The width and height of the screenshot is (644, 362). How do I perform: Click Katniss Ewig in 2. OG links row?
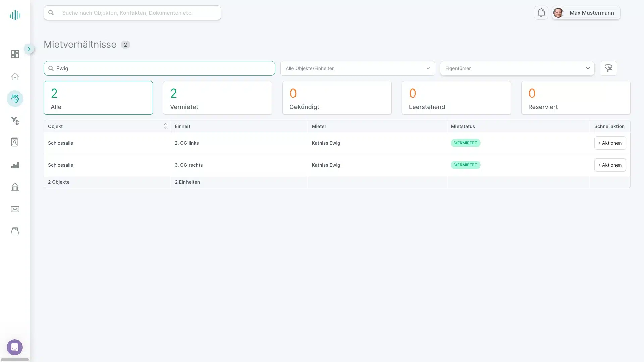326,143
